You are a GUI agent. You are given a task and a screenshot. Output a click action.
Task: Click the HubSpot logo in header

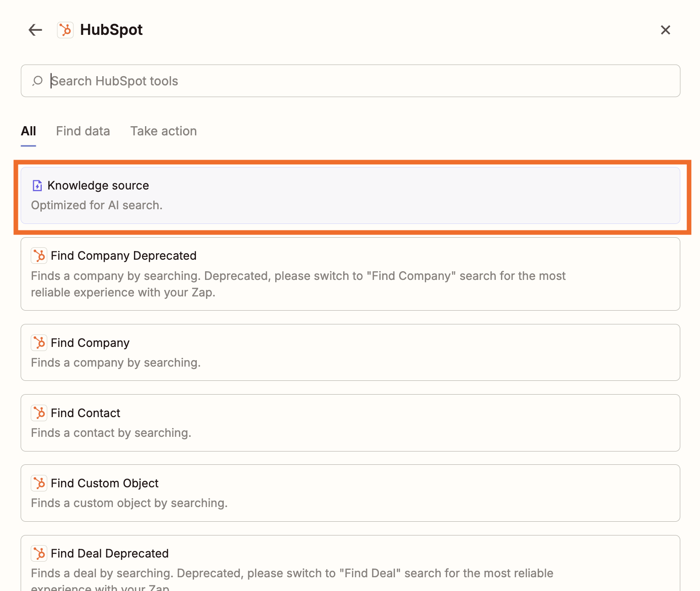65,30
